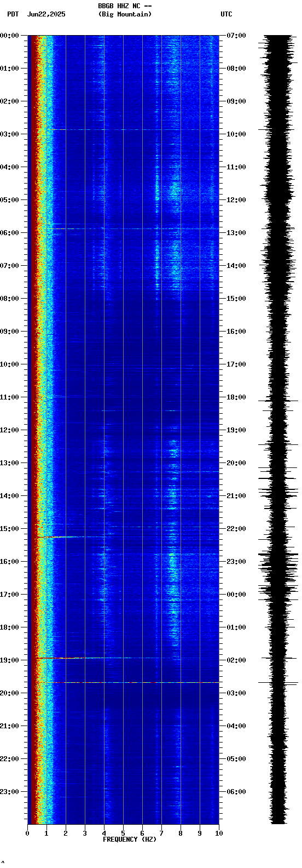This screenshot has height=868, width=302.
Task: Select the '11:00' label on PDT axis
Action: click(9, 397)
